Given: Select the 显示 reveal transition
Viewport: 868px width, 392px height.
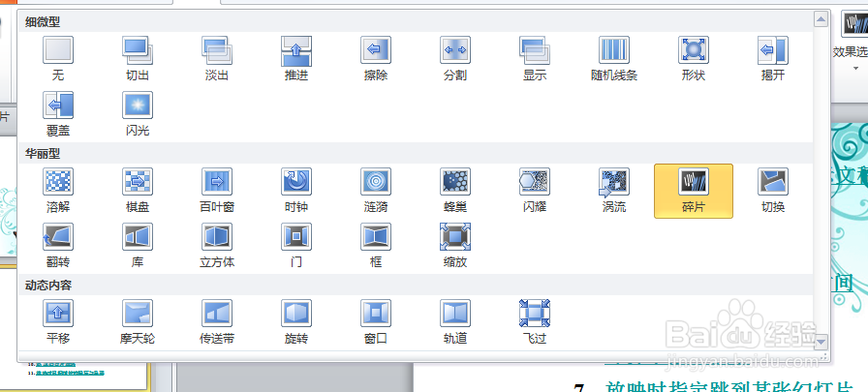Looking at the screenshot, I should [x=534, y=59].
